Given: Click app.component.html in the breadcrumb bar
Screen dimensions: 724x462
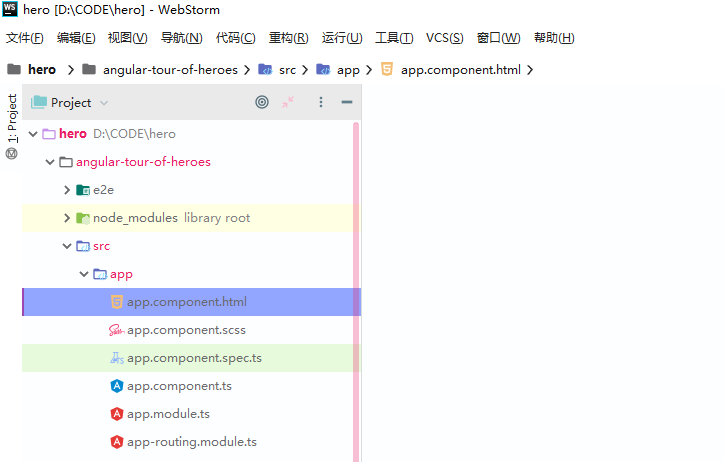Looking at the screenshot, I should coord(460,70).
